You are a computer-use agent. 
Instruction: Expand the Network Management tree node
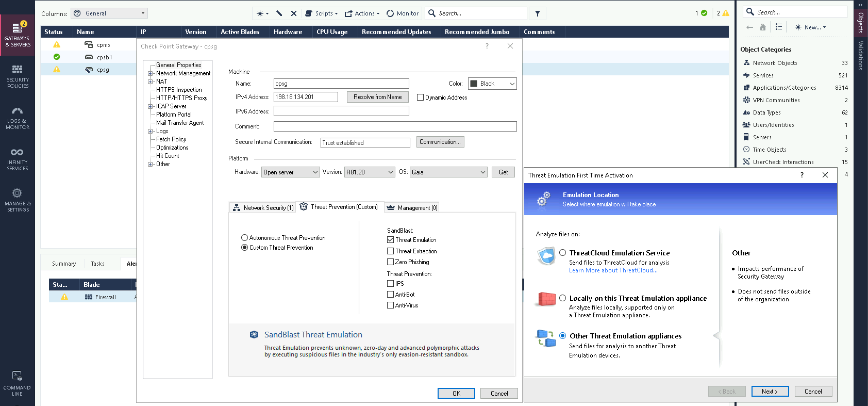click(150, 73)
